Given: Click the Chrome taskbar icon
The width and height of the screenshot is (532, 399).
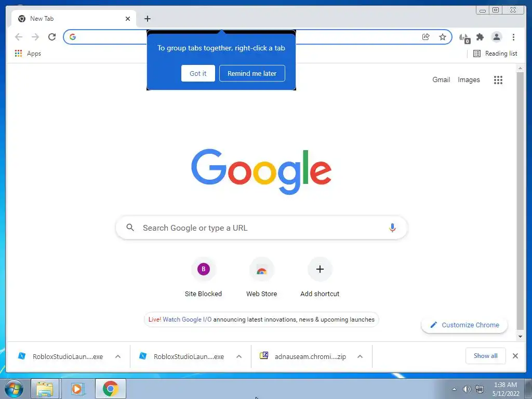Looking at the screenshot, I should [x=111, y=389].
